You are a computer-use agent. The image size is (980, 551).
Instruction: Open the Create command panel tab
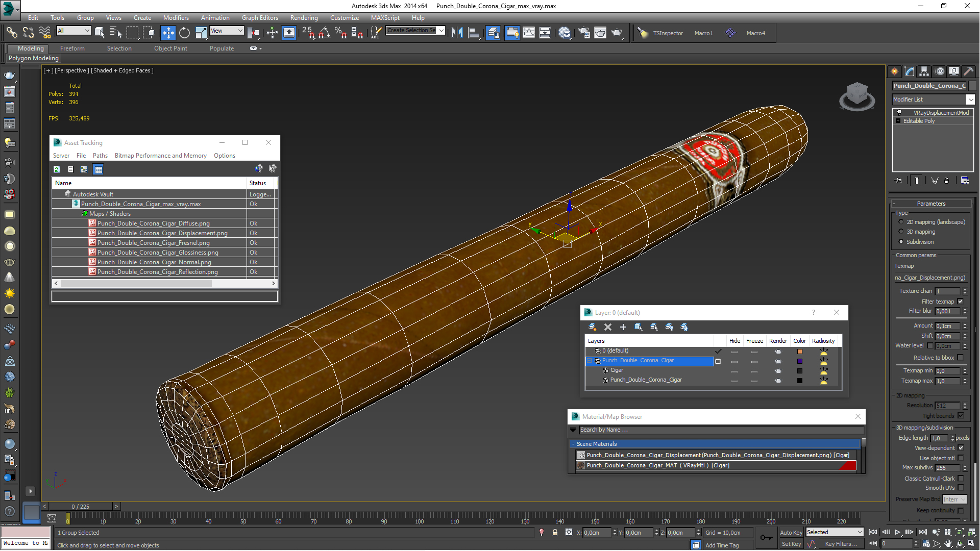click(x=895, y=71)
